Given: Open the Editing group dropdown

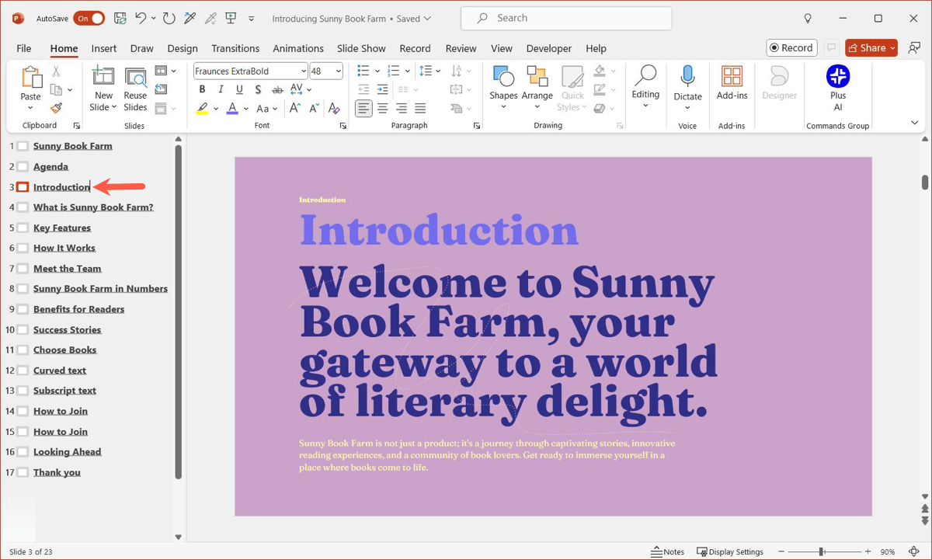Looking at the screenshot, I should click(x=645, y=88).
